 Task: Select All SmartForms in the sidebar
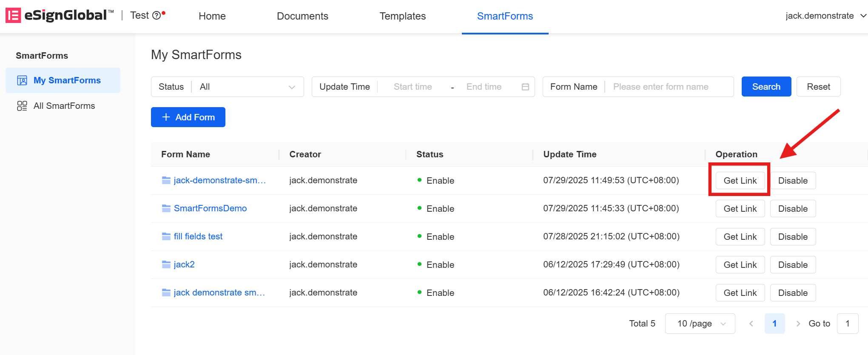pyautogui.click(x=63, y=106)
